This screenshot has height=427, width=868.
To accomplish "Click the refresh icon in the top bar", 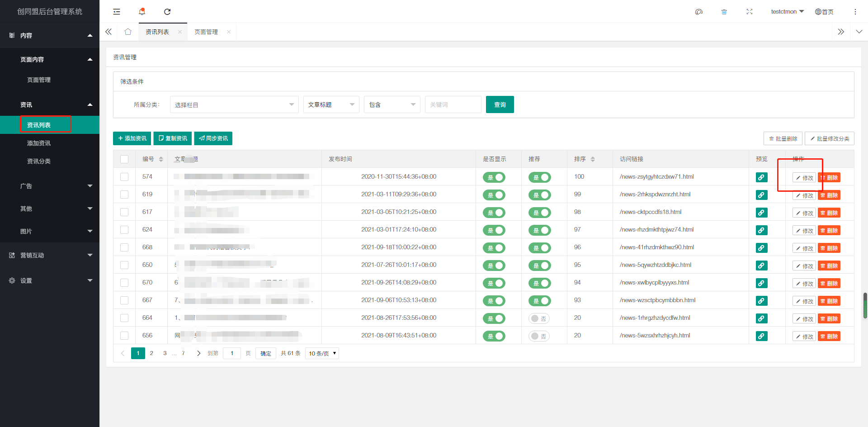I will pos(167,12).
